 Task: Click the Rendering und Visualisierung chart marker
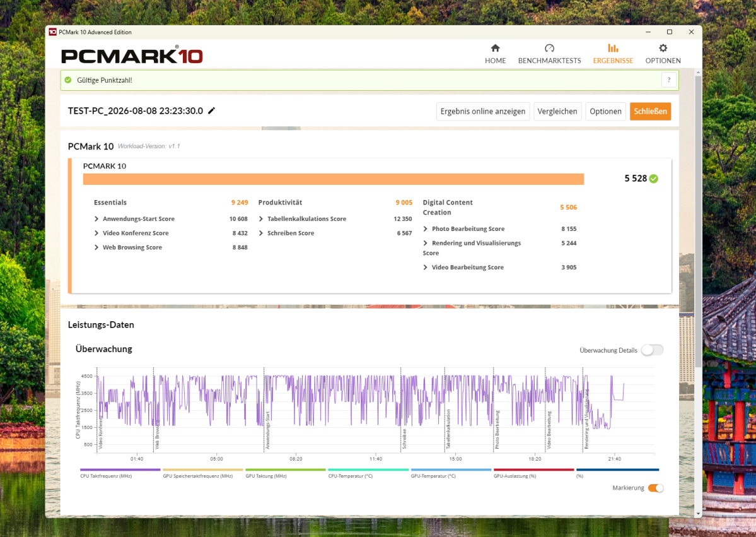pos(586,419)
